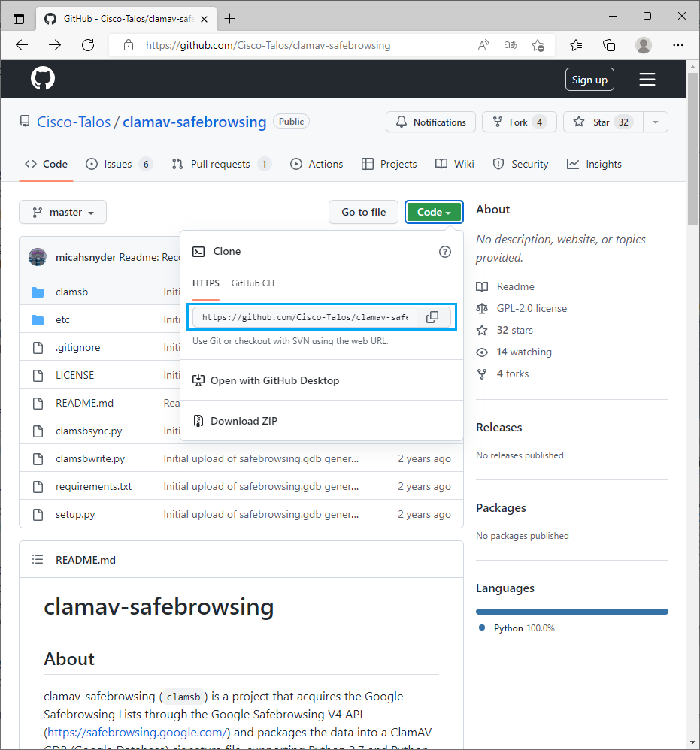Open clamsbsync.py file
This screenshot has width=700, height=750.
(x=89, y=431)
